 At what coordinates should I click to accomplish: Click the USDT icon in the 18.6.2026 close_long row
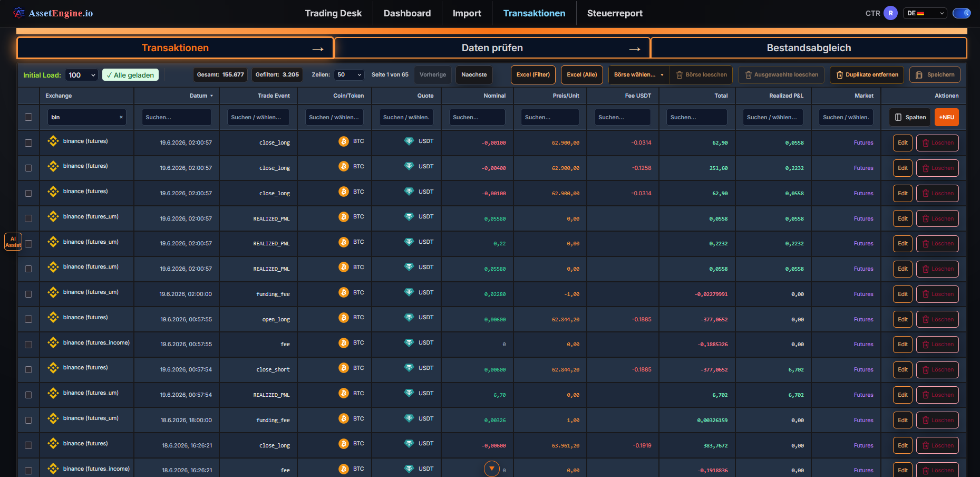pyautogui.click(x=409, y=443)
